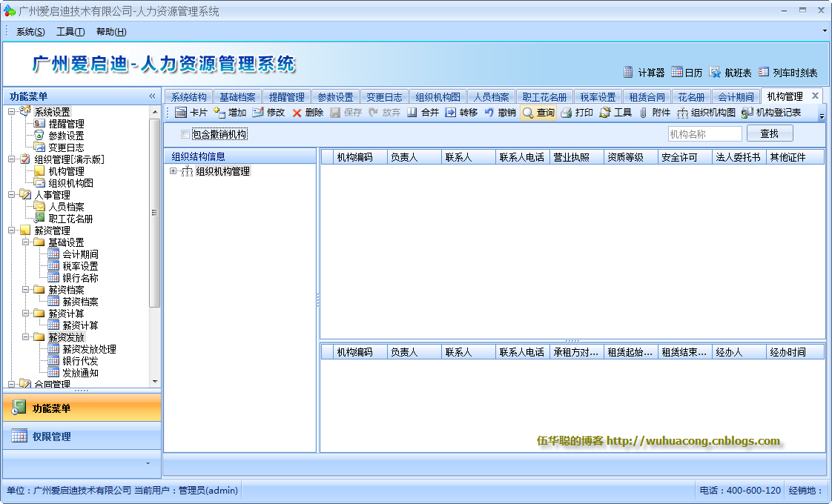Click the function menu vertical scrollbar
The image size is (832, 504).
(x=154, y=212)
